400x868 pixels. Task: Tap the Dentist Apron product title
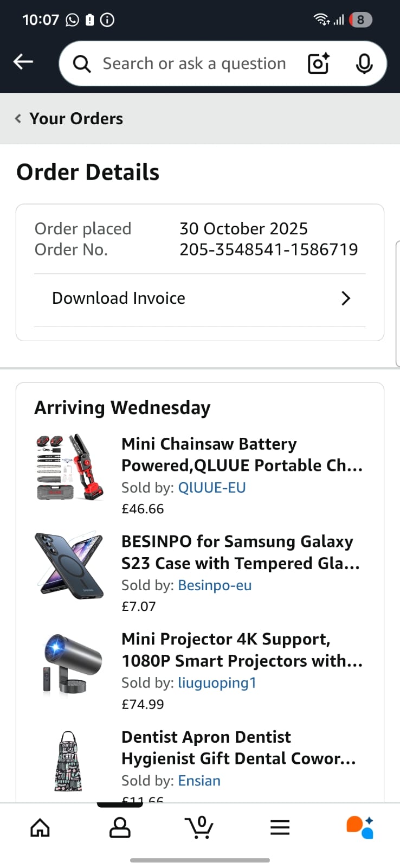click(x=238, y=748)
